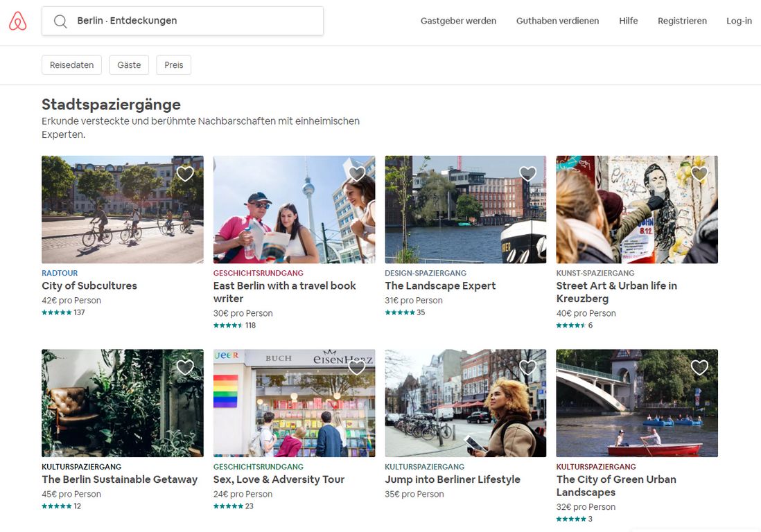Favorite the Sex, Love & Adversity Tour
761x532 pixels.
356,368
